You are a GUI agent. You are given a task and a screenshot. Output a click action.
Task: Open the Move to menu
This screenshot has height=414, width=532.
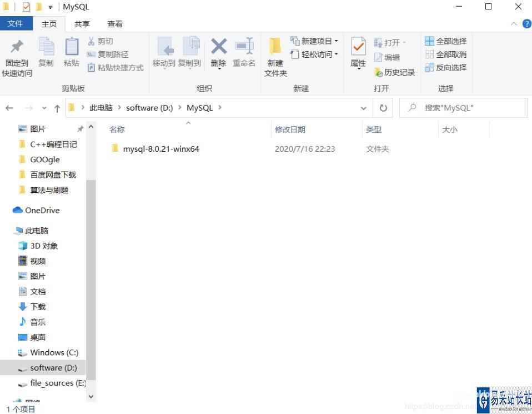coord(164,53)
